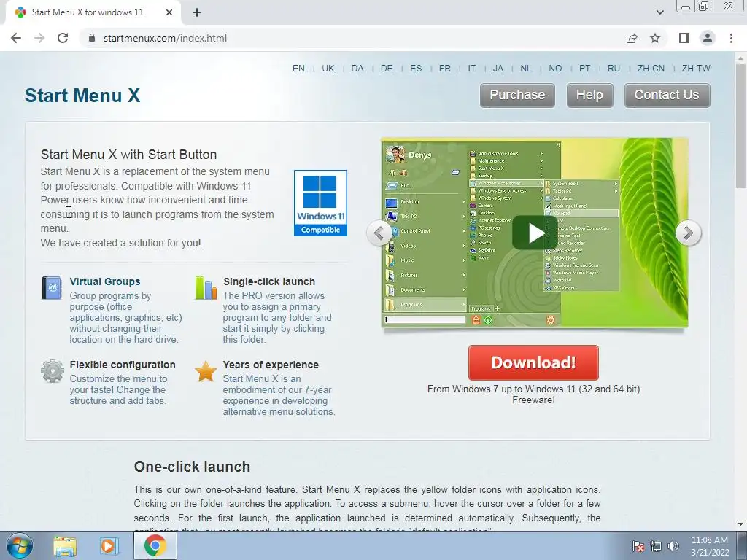Click the Single-click launch heading

tap(269, 281)
